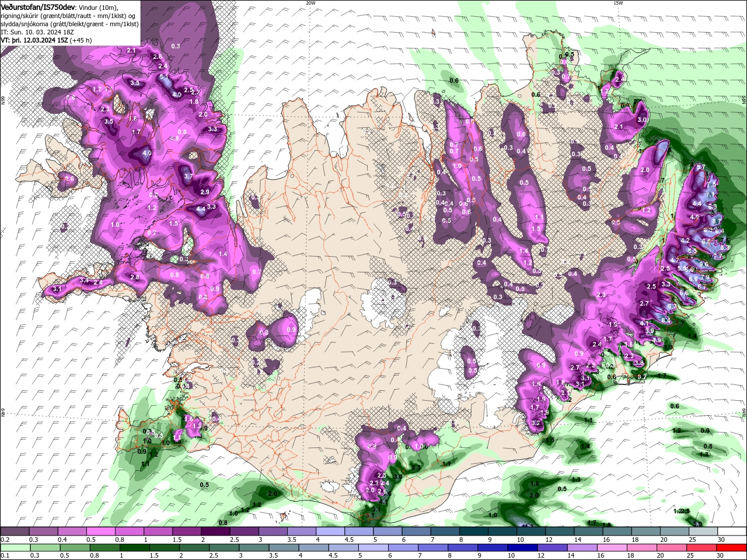The image size is (747, 560).
Task: Select the "Vindur (10m)," caption text
Action: coord(98,6)
